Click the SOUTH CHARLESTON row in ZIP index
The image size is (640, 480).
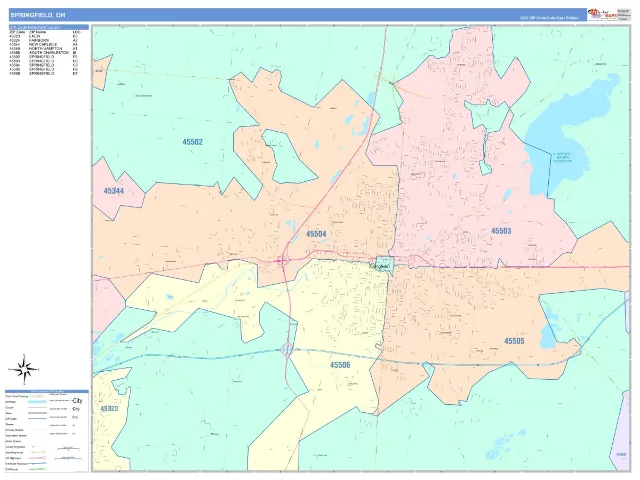[x=44, y=53]
